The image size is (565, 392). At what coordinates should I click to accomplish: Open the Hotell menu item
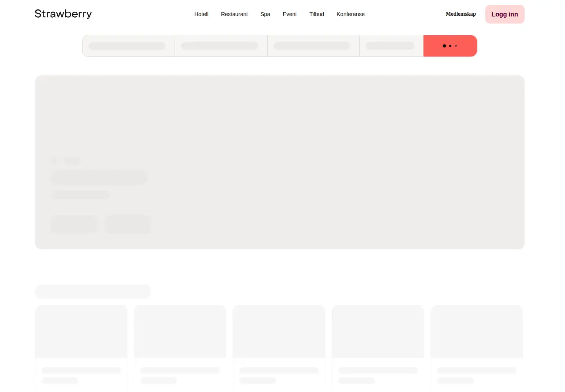(201, 14)
